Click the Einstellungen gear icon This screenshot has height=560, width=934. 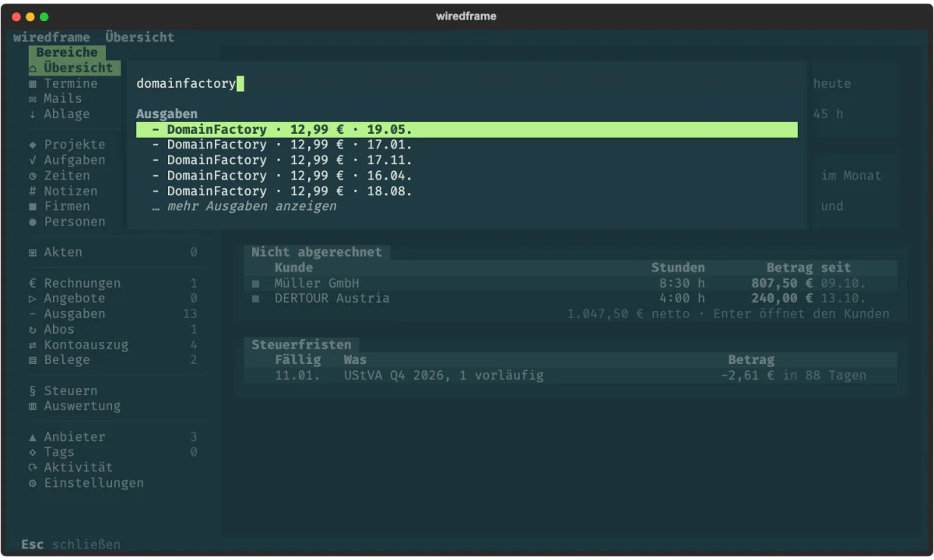tap(33, 484)
